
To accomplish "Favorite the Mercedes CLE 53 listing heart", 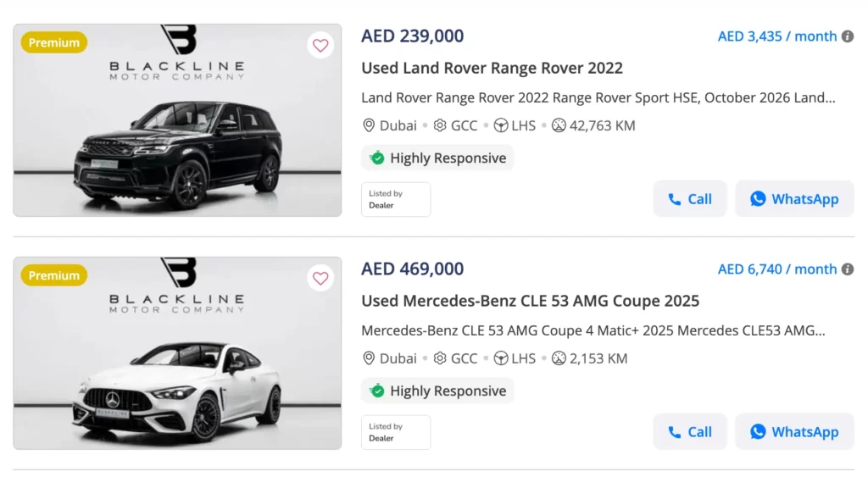I will coord(320,278).
